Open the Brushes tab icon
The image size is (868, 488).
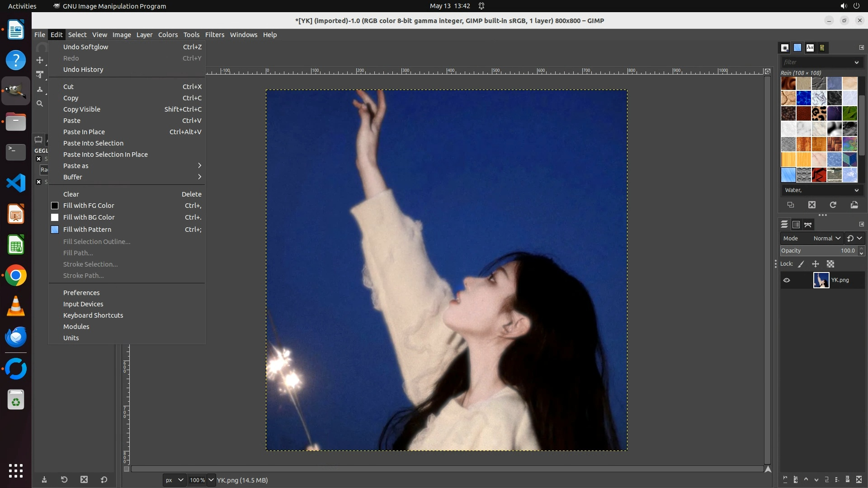pos(785,47)
